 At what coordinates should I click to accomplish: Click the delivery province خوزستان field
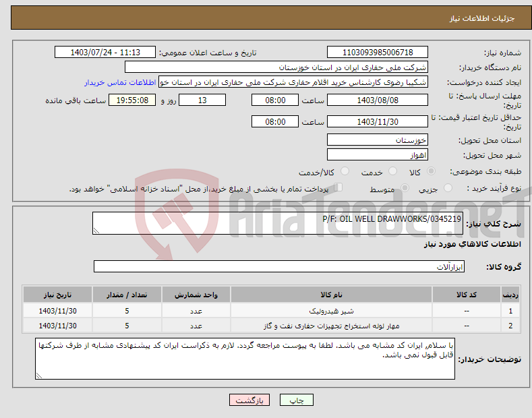(378, 140)
